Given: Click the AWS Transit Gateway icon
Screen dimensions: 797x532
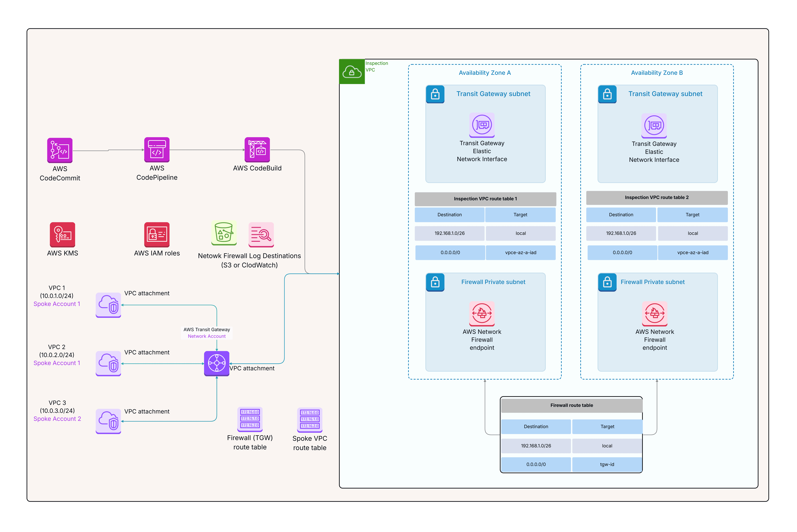Looking at the screenshot, I should coord(217,363).
